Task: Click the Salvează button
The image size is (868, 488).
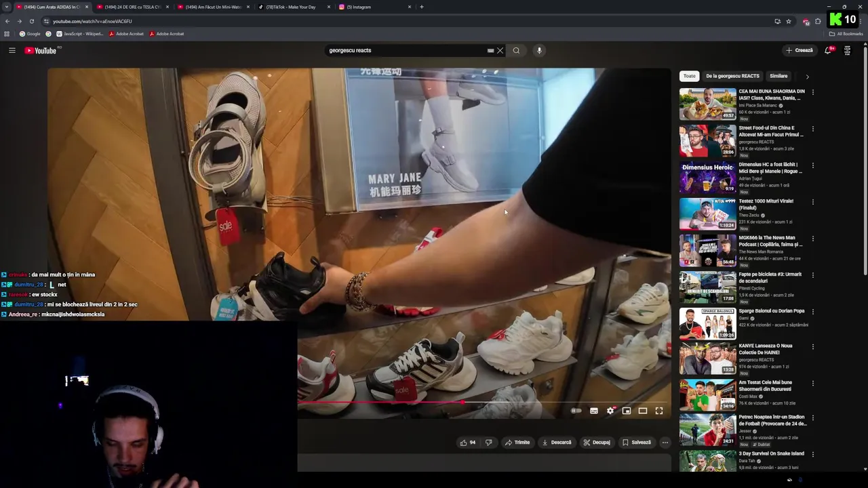Action: (x=637, y=443)
